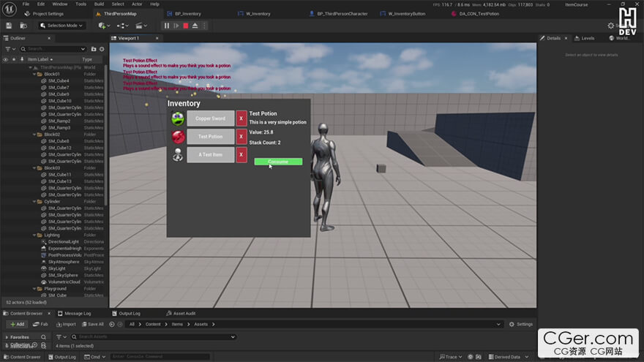Click the Copper Sword item icon
Image resolution: width=644 pixels, height=362 pixels.
pos(177,118)
